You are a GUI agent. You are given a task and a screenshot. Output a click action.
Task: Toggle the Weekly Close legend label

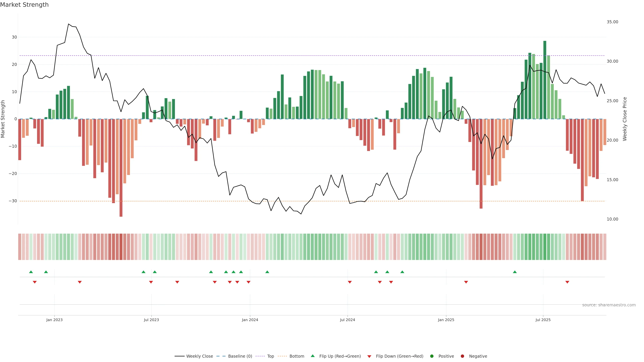[200, 356]
